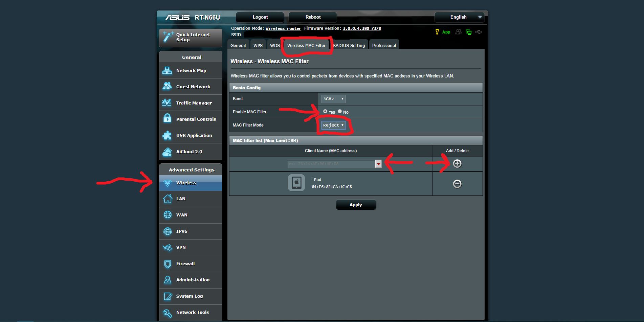
Task: Open the MAC Filter Mode dropdown
Action: pos(333,125)
